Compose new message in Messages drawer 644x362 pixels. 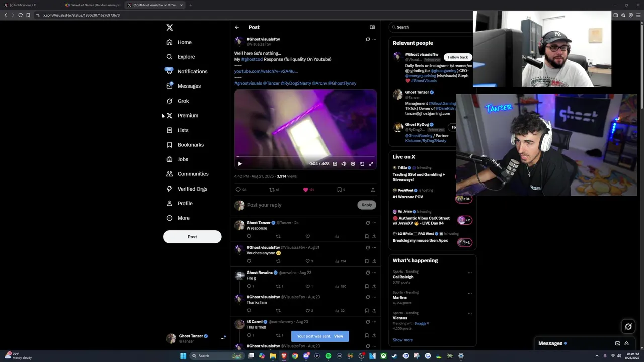pos(617,343)
